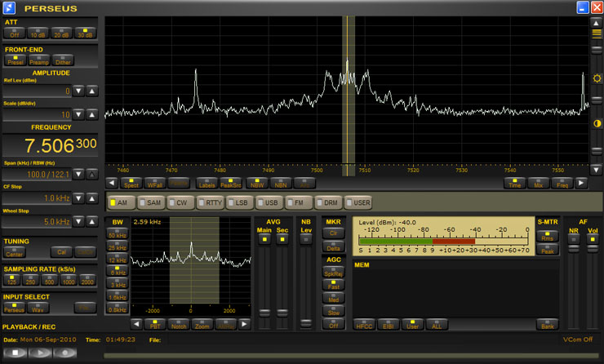The height and width of the screenshot is (364, 604).
Task: Select CW demodulation mode
Action: (x=180, y=202)
